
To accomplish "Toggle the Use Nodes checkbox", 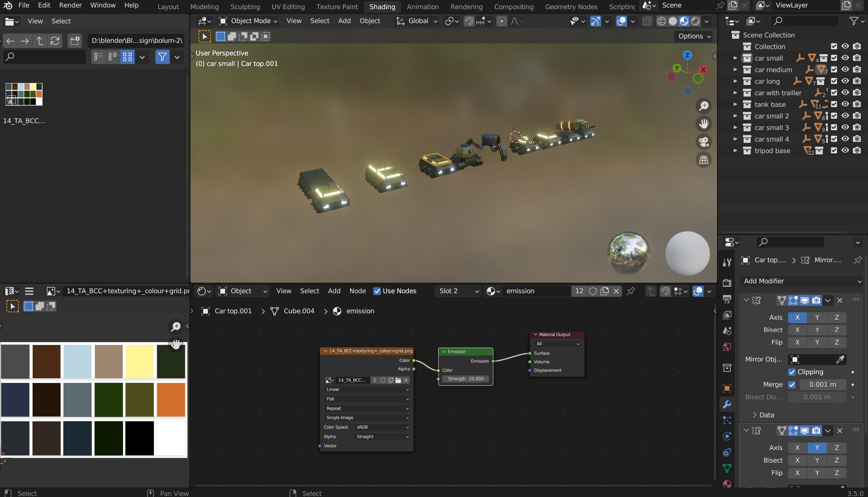I will tap(377, 291).
